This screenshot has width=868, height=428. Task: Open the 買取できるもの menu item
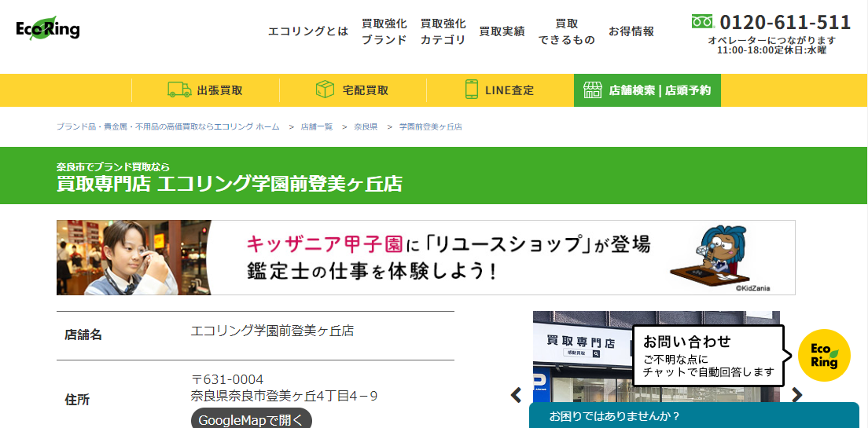click(567, 31)
